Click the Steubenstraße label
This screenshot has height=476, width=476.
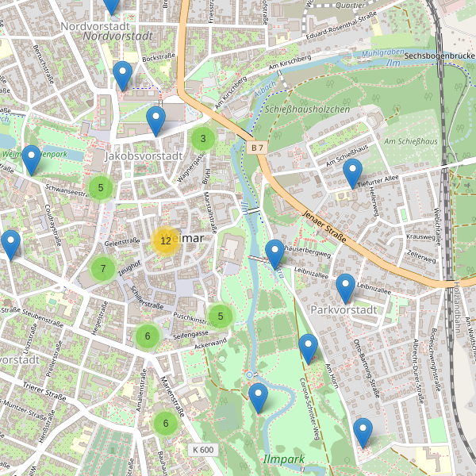pos(43,319)
